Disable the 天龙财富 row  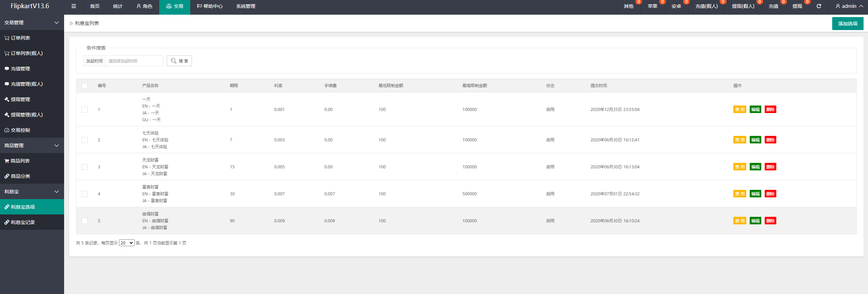coord(740,167)
